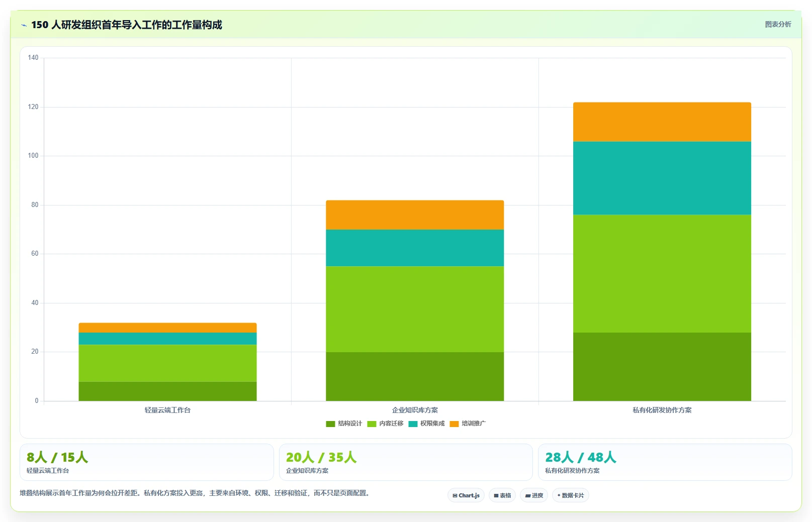Click the small icon before the chart title
812x522 pixels.
coord(24,25)
